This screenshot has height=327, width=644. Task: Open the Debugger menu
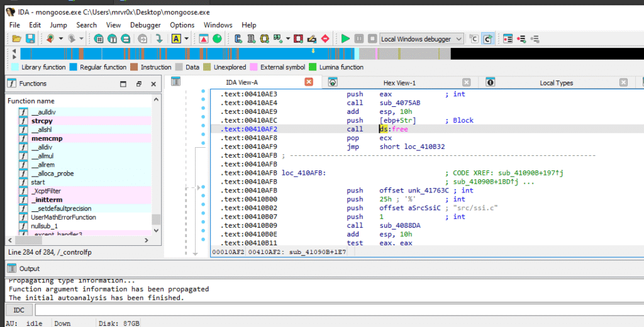point(145,25)
